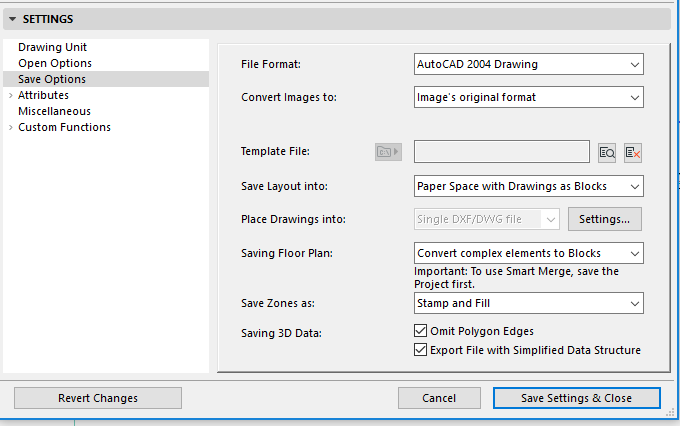This screenshot has width=680, height=426.
Task: Toggle Export File with Simplified Data Structure
Action: coord(421,350)
